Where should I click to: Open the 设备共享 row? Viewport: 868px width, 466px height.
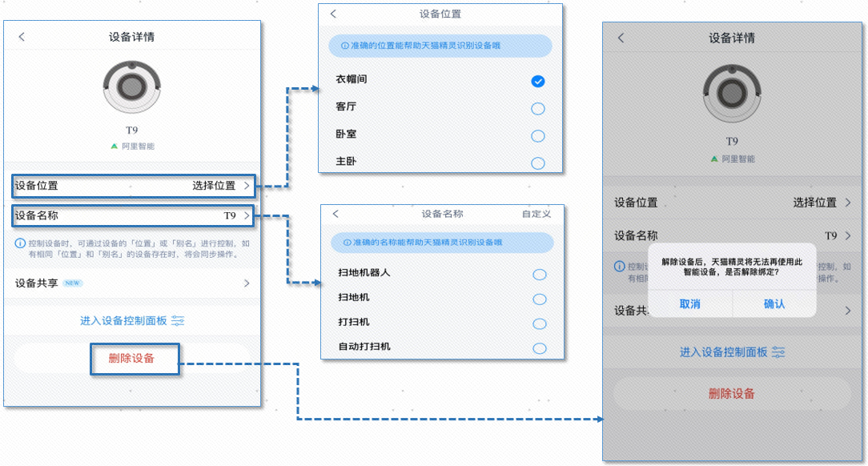132,283
